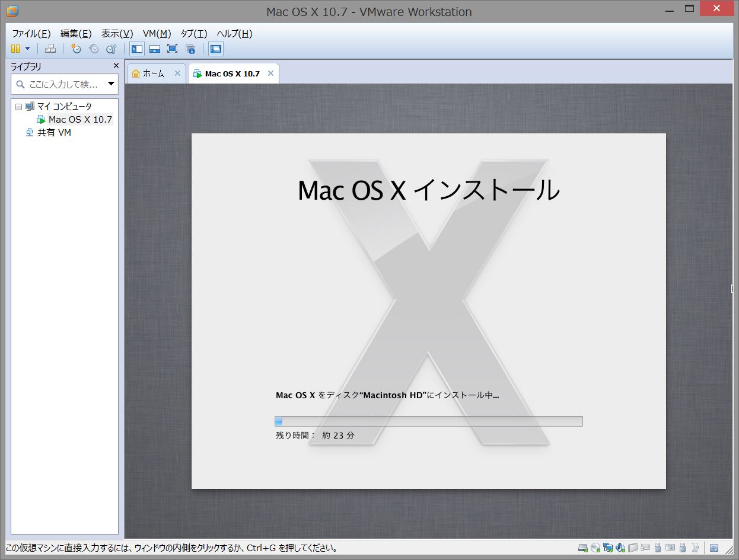Click the Mac OS X インストール heading
The image size is (739, 560).
(x=428, y=190)
